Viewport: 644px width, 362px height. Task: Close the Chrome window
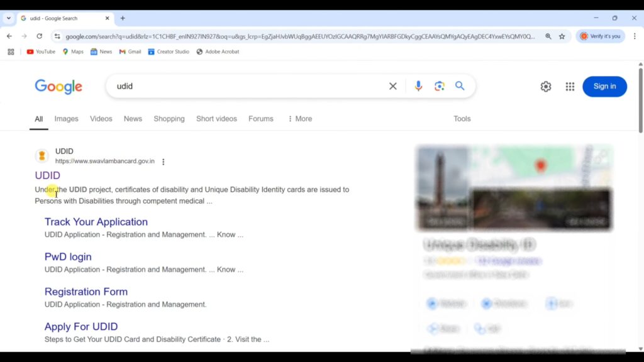(634, 18)
